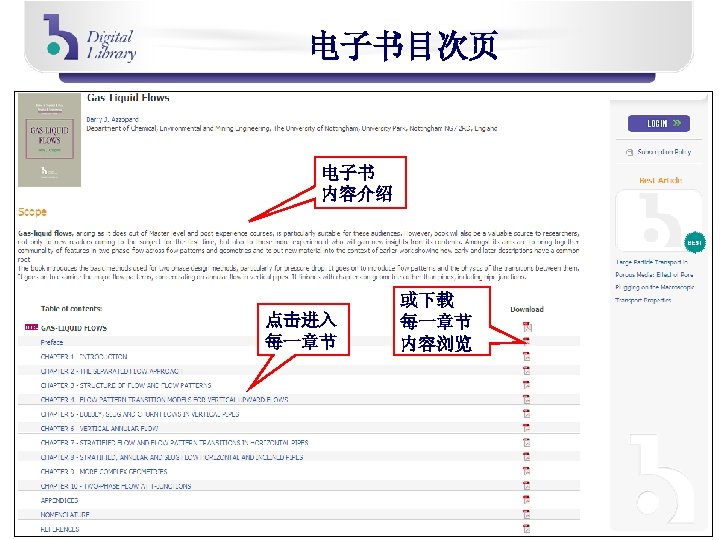
Task: Open the Appendices section
Action: 59,500
